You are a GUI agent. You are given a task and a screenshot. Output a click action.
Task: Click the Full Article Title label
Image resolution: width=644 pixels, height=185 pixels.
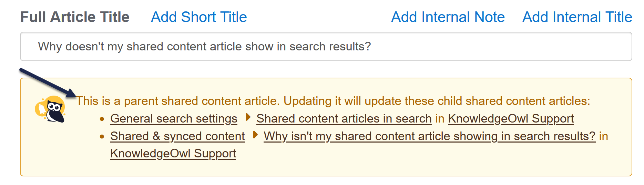(75, 17)
